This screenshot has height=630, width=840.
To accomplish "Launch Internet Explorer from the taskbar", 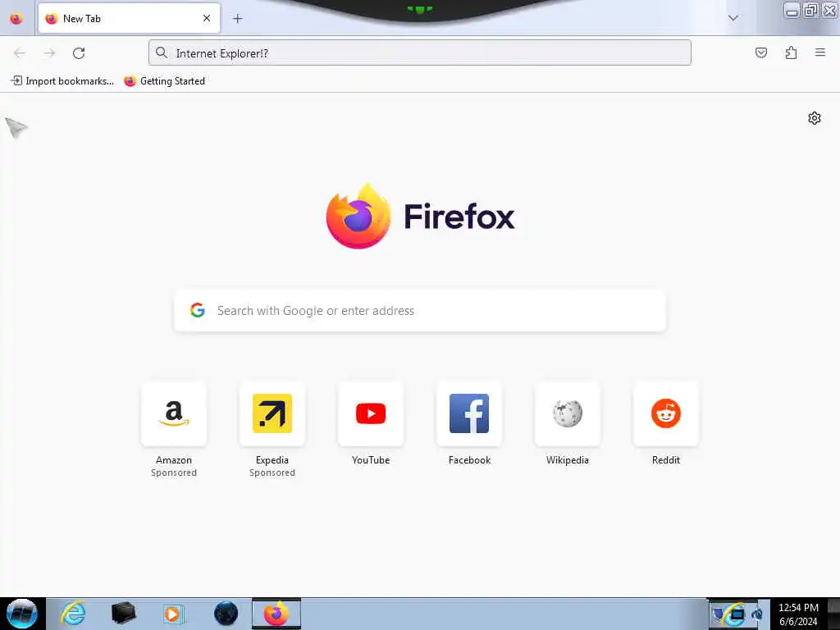I will [x=73, y=614].
